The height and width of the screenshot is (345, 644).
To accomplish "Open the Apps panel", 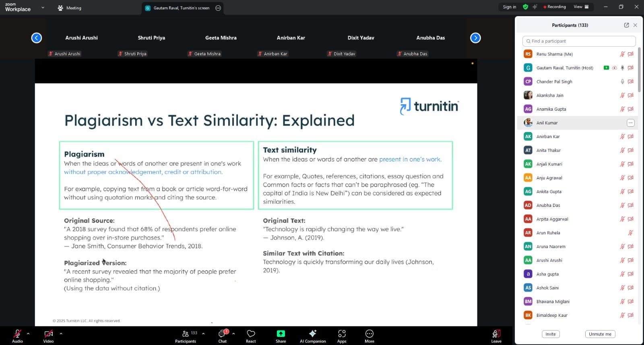I will pyautogui.click(x=342, y=334).
